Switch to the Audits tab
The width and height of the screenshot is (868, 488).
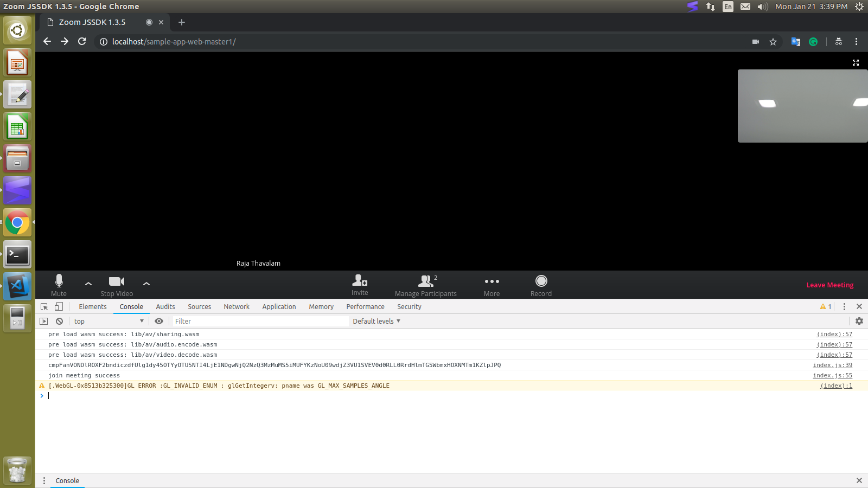coord(165,306)
